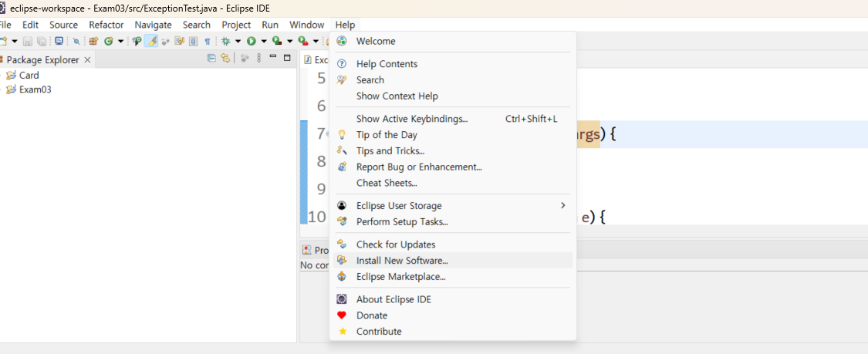Image resolution: width=868 pixels, height=354 pixels.
Task: Choose Donate with heart icon
Action: 453,315
